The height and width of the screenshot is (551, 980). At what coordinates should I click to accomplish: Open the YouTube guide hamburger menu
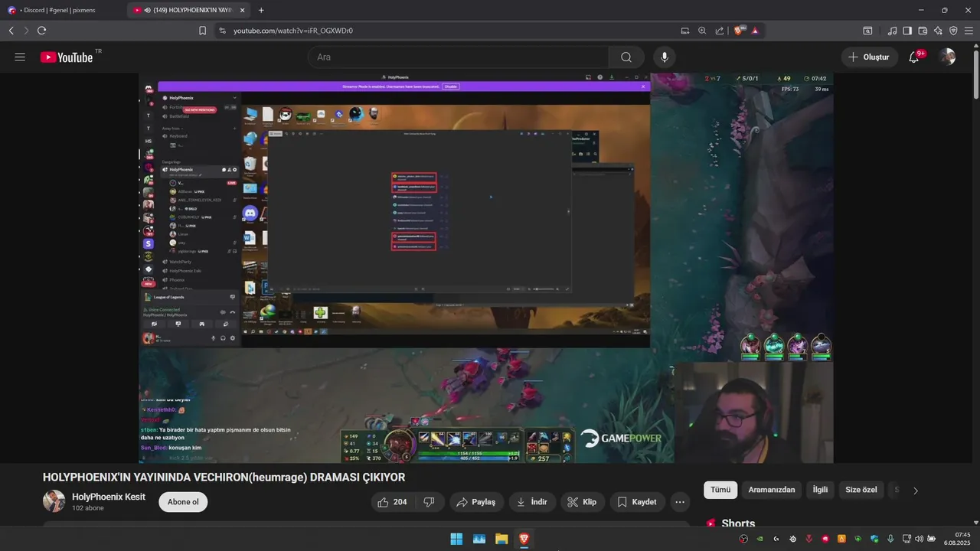(20, 57)
